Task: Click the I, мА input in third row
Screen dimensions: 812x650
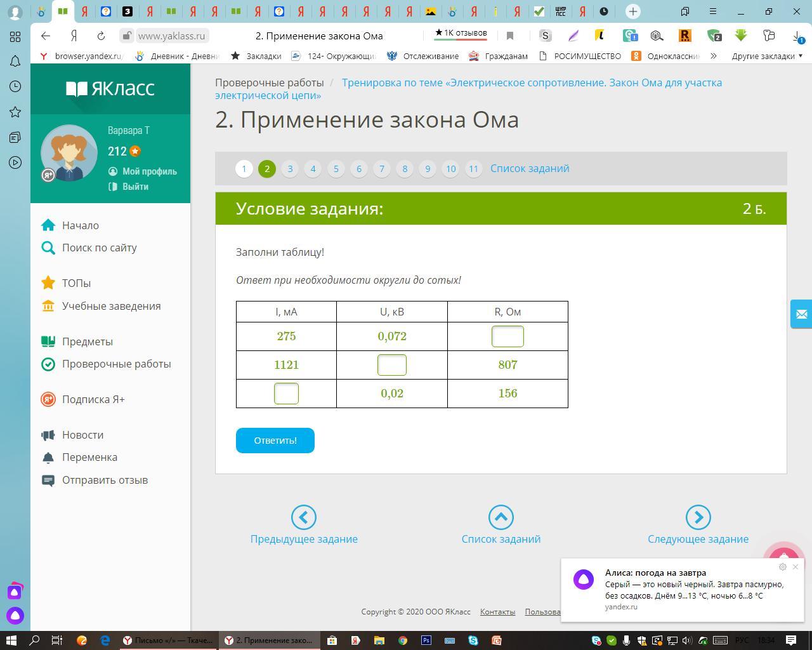Action: (286, 394)
